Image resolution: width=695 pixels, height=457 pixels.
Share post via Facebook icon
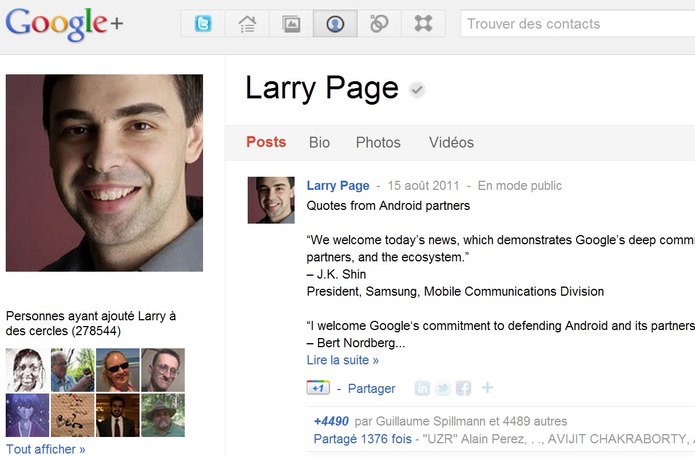click(464, 388)
